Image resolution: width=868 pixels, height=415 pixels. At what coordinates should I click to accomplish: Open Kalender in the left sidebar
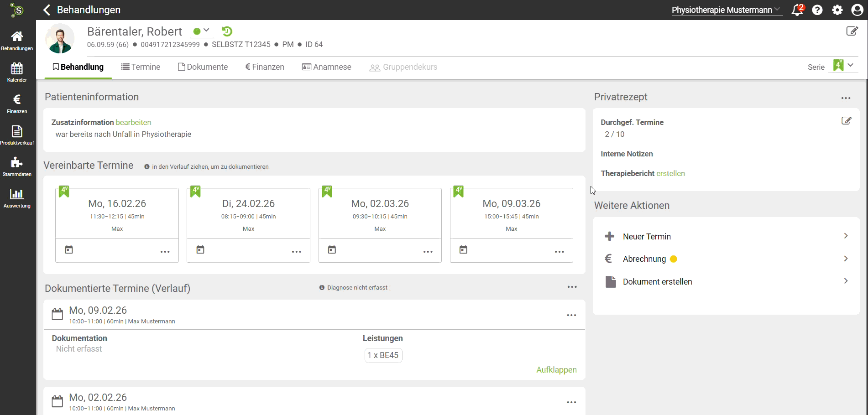coord(17,73)
